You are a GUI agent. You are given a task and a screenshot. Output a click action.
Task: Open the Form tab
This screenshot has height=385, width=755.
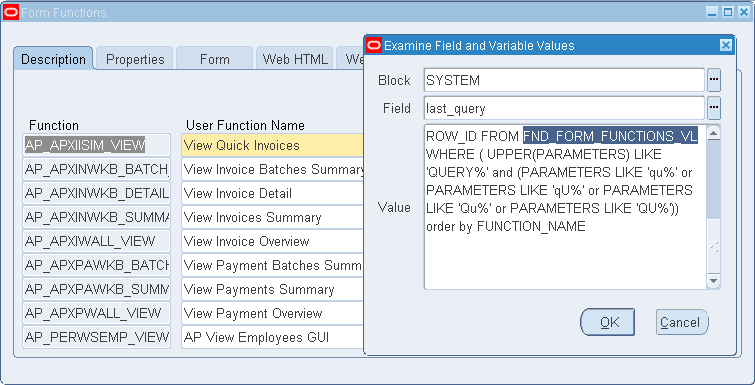click(214, 59)
